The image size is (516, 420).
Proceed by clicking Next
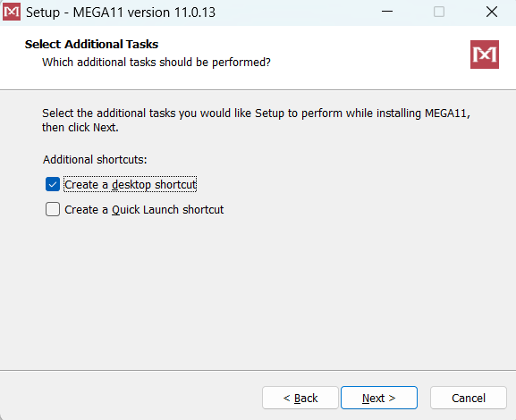379,398
